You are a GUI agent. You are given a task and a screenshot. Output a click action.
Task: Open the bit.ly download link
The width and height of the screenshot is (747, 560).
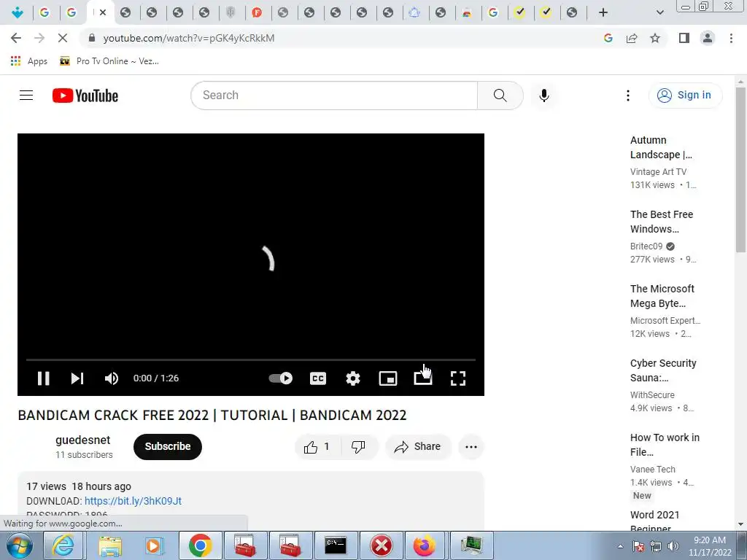pos(133,501)
